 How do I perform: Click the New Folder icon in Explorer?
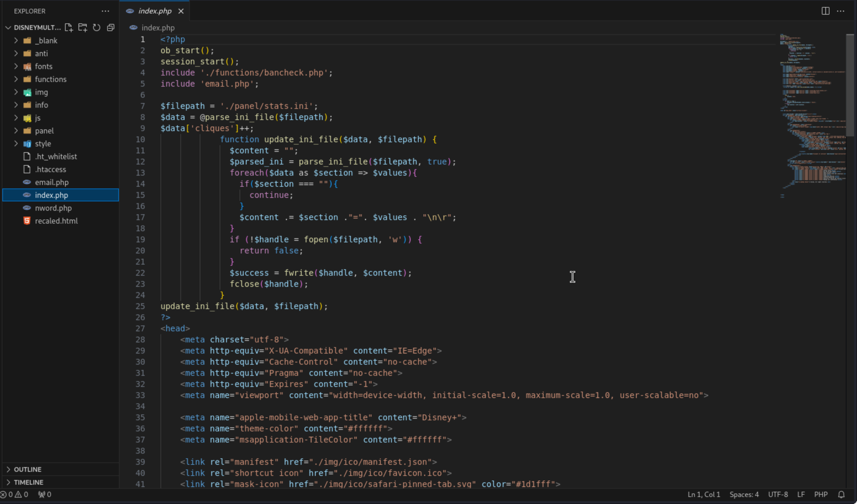pos(83,28)
